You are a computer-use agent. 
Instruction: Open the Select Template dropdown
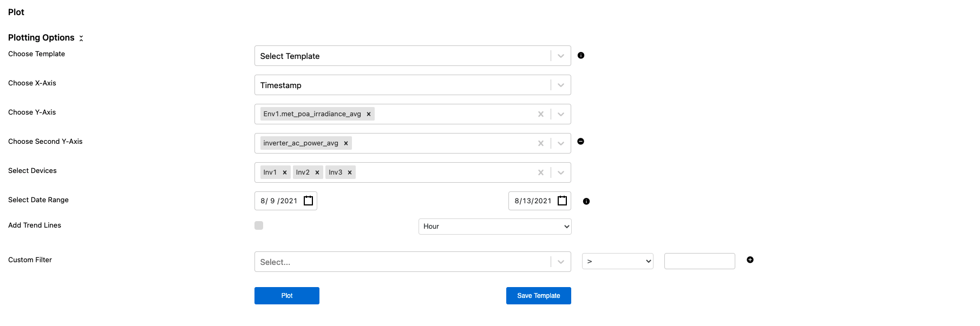(561, 56)
